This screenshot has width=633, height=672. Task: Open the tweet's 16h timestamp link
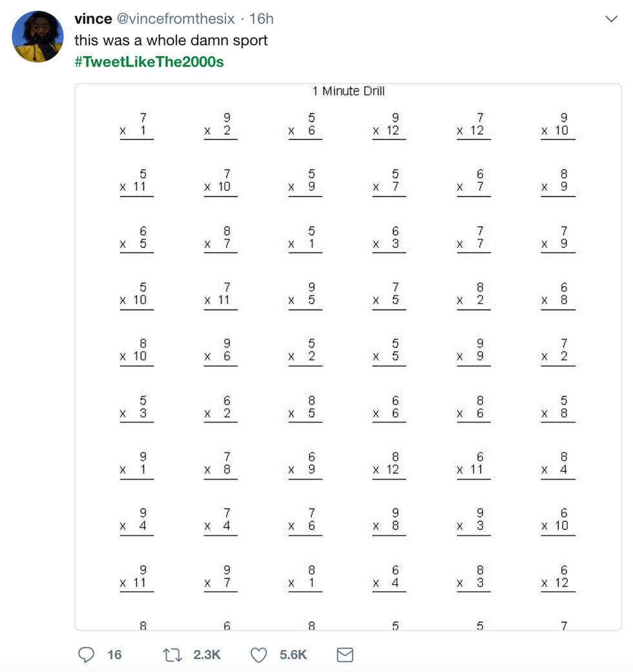262,19
